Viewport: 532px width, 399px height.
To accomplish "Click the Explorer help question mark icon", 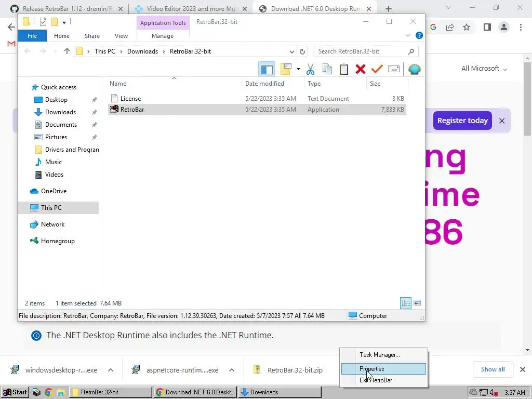I will [419, 35].
